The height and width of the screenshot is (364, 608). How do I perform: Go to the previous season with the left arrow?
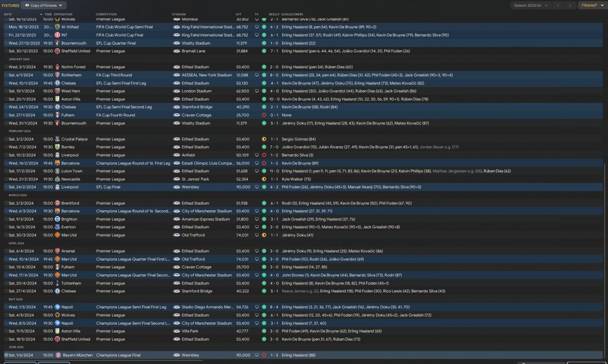558,6
